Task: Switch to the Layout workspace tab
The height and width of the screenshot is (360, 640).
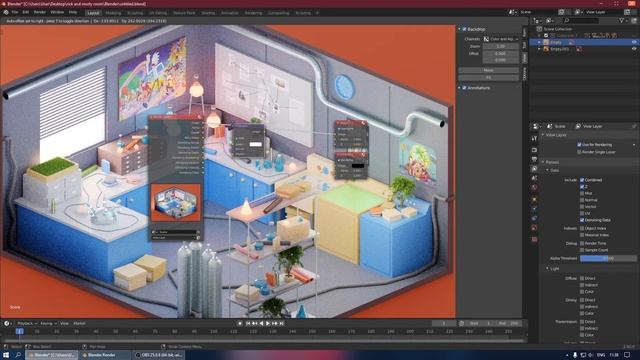Action: [x=93, y=13]
